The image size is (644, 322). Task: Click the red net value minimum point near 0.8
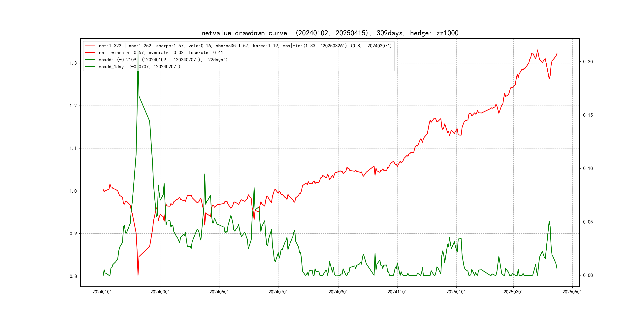138,275
